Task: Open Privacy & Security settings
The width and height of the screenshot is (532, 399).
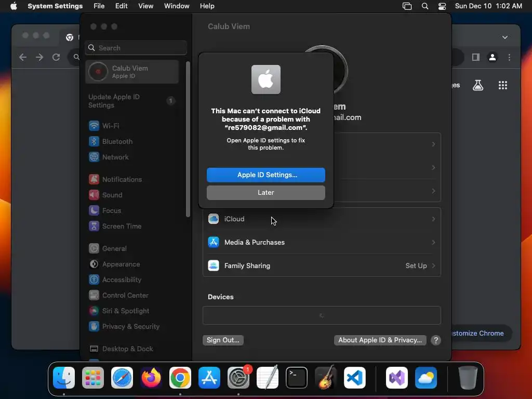Action: click(132, 327)
